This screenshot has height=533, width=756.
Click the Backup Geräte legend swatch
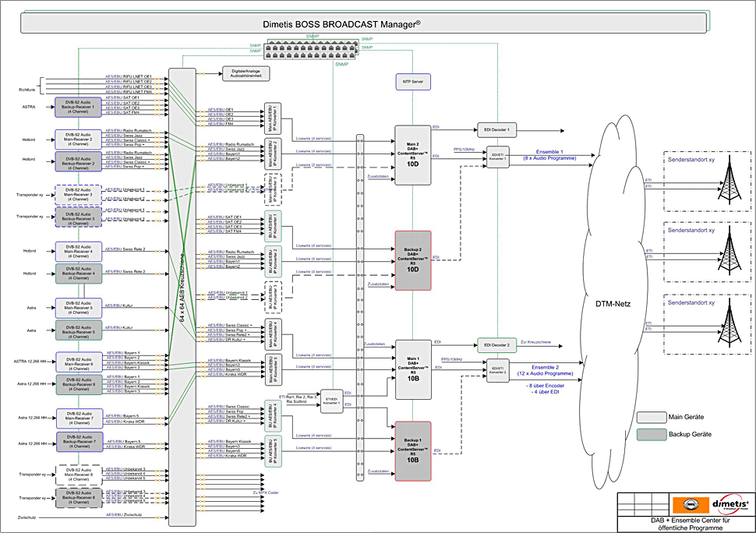tap(650, 433)
